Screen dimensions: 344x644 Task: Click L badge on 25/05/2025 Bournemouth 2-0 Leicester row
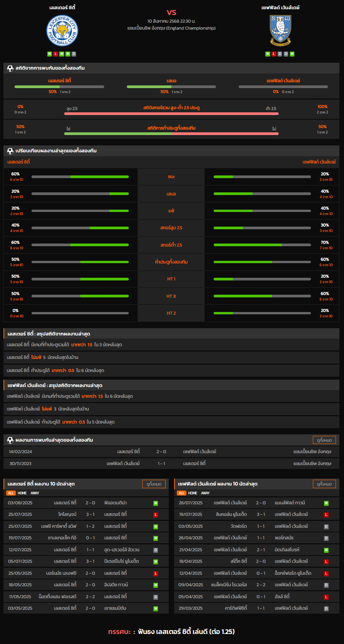(156, 574)
